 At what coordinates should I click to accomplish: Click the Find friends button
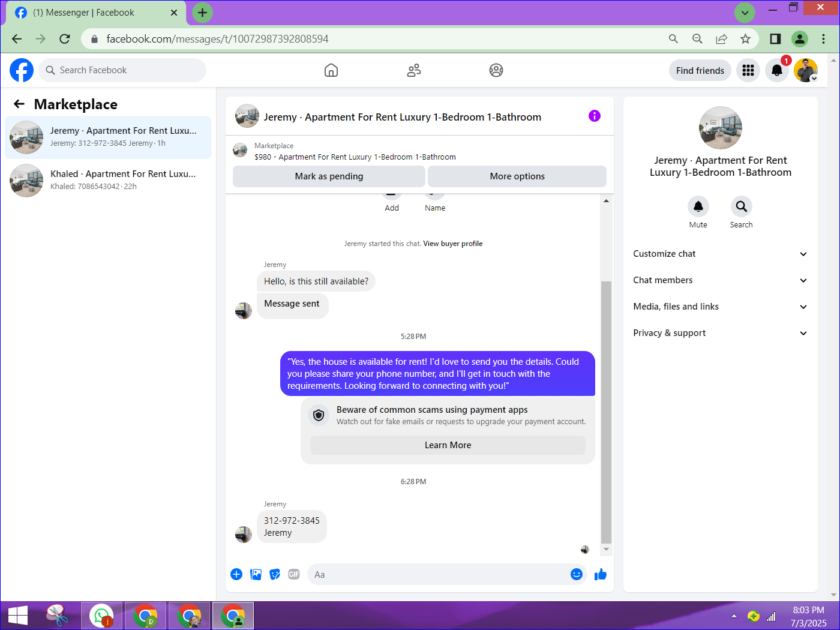tap(700, 70)
